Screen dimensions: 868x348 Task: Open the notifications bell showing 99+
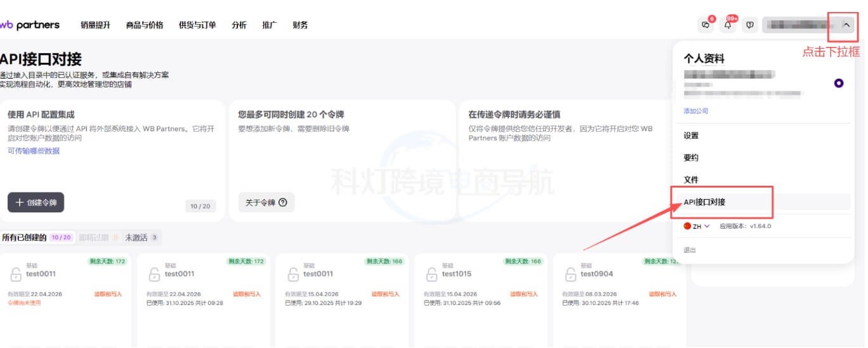click(x=728, y=25)
